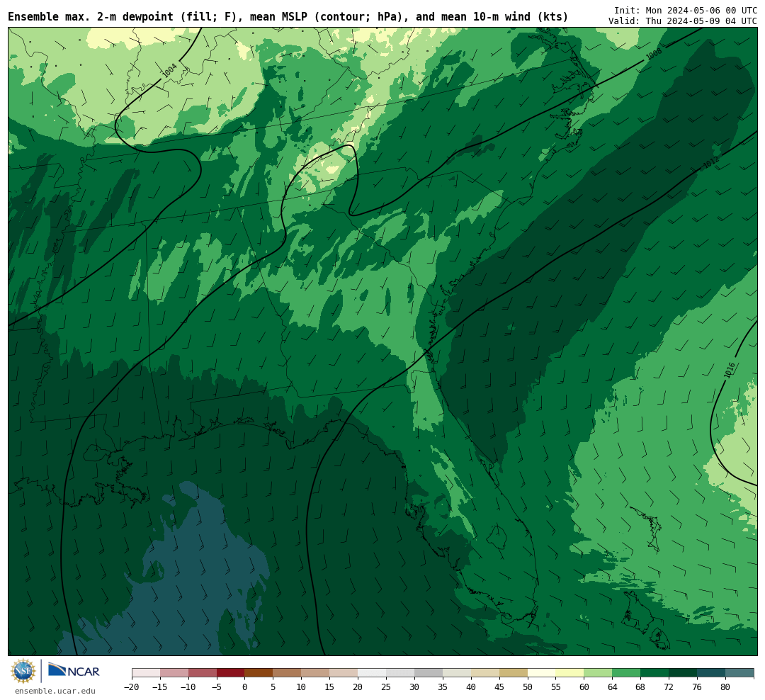Click the -20 colorbar tick label
This screenshot has height=700, width=765.
(132, 687)
